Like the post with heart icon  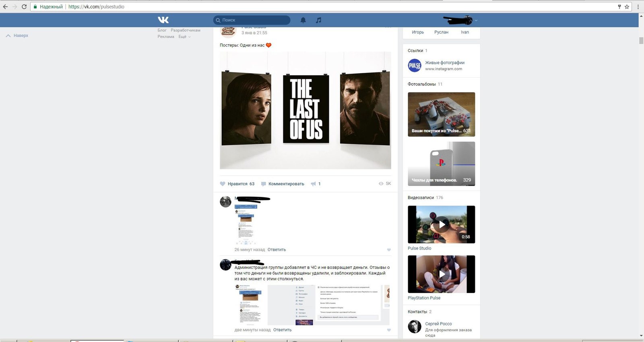[x=223, y=184]
